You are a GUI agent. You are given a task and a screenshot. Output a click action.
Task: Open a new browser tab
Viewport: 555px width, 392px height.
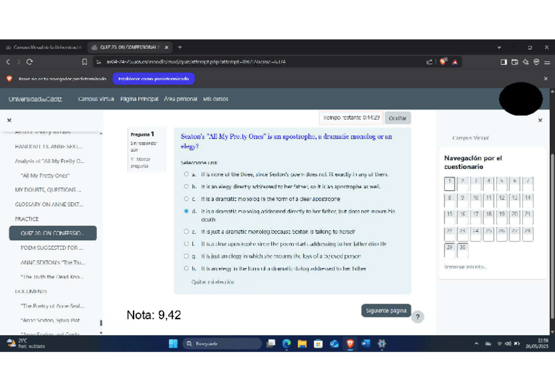tap(180, 47)
